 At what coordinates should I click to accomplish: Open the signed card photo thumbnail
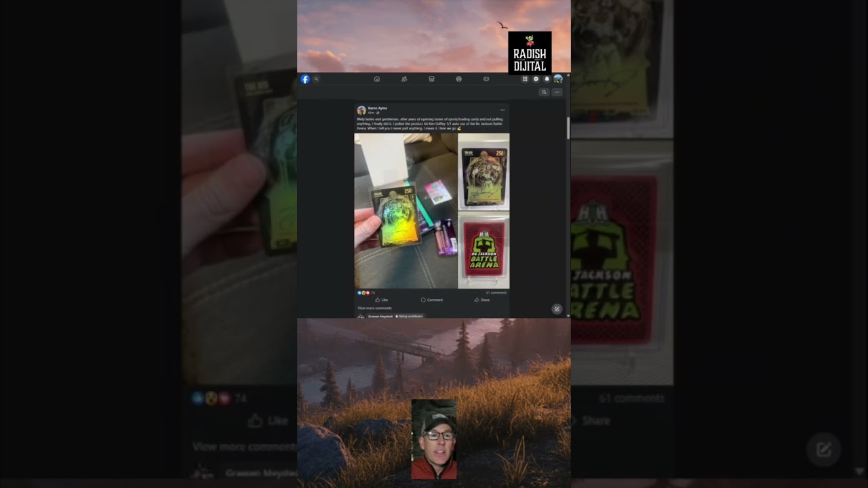pyautogui.click(x=484, y=172)
